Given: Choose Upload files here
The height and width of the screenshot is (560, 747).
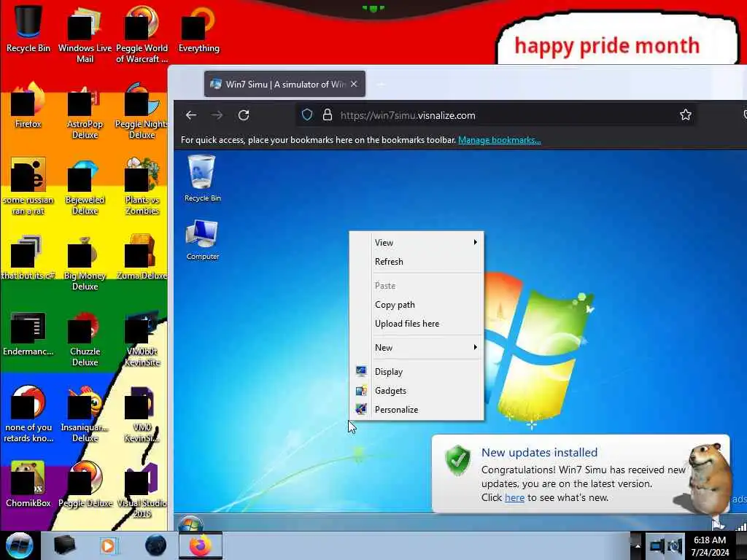Looking at the screenshot, I should (x=417, y=324).
